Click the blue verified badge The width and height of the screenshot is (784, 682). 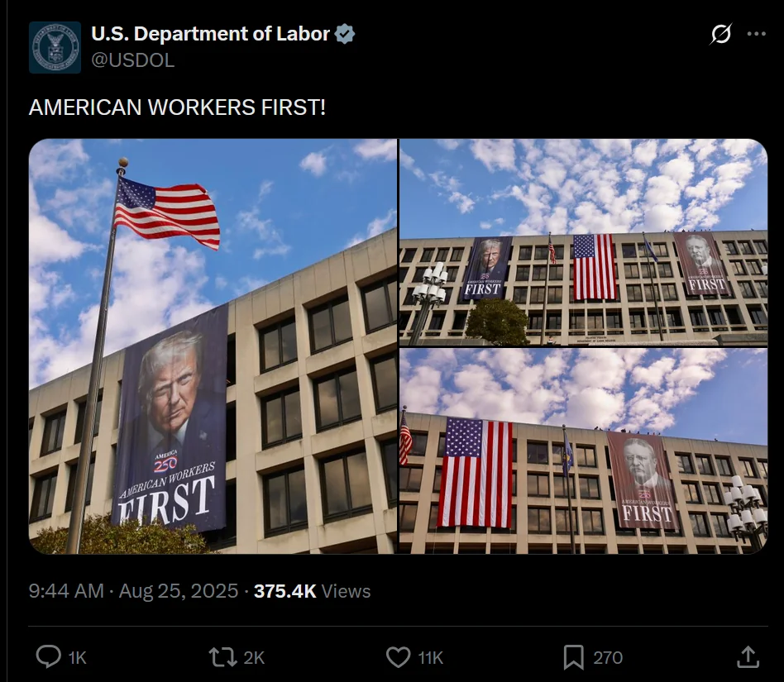point(345,33)
